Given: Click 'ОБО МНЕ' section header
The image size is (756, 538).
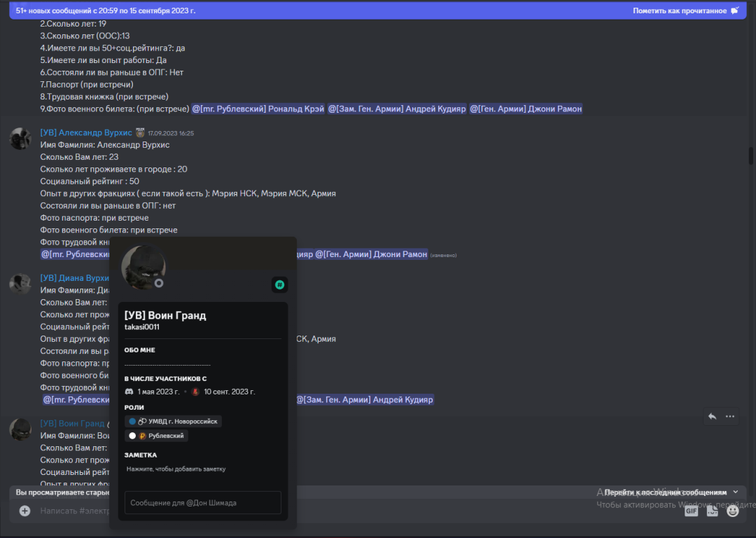Looking at the screenshot, I should coord(140,350).
